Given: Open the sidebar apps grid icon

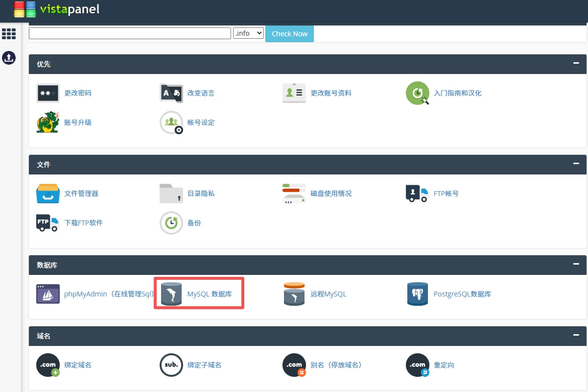Looking at the screenshot, I should (9, 34).
